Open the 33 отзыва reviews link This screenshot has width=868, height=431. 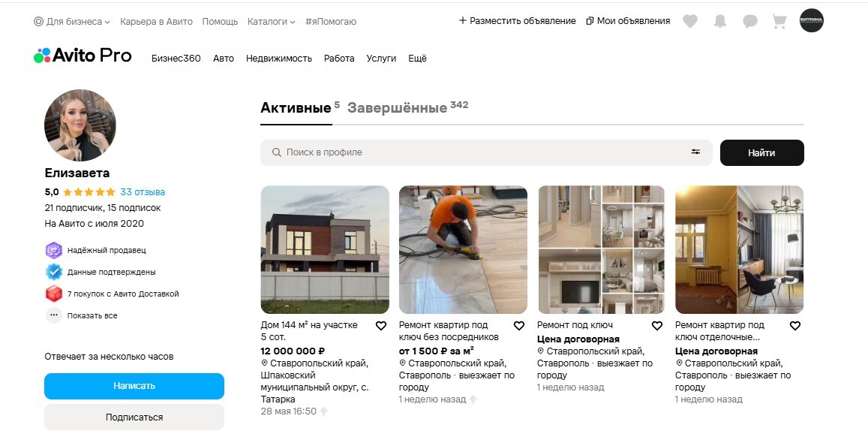pos(143,192)
